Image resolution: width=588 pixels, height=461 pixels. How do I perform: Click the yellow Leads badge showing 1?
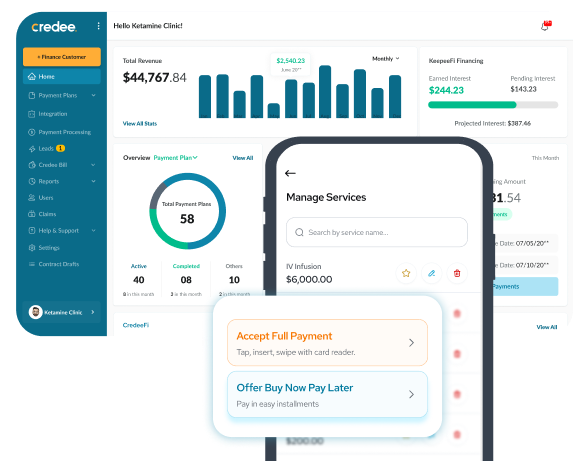(x=60, y=148)
